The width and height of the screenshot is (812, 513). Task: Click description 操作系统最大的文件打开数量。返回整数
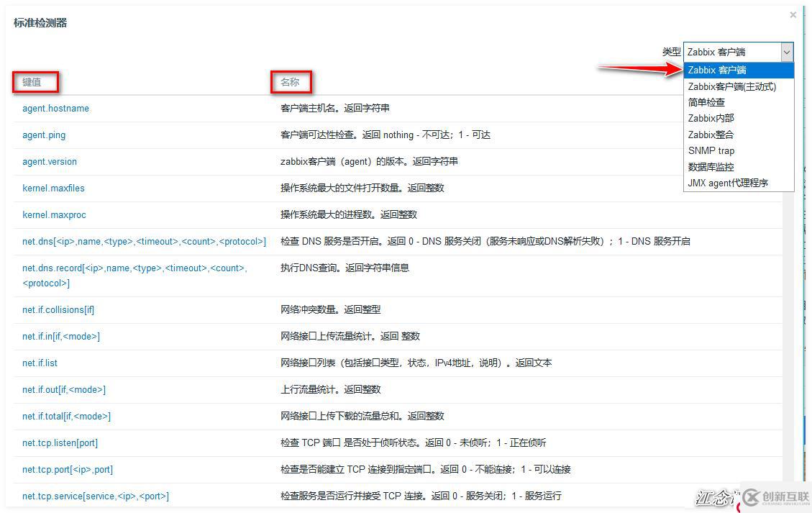coord(362,188)
